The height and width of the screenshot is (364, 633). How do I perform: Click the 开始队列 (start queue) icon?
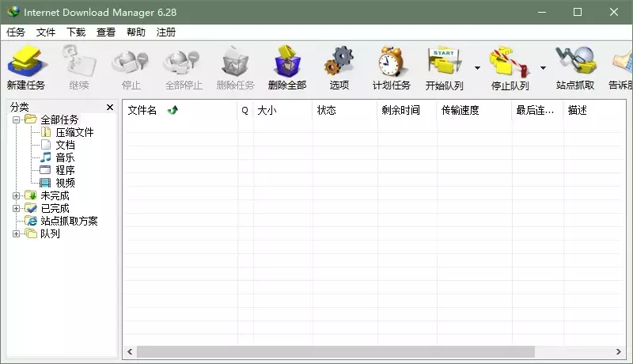click(444, 61)
